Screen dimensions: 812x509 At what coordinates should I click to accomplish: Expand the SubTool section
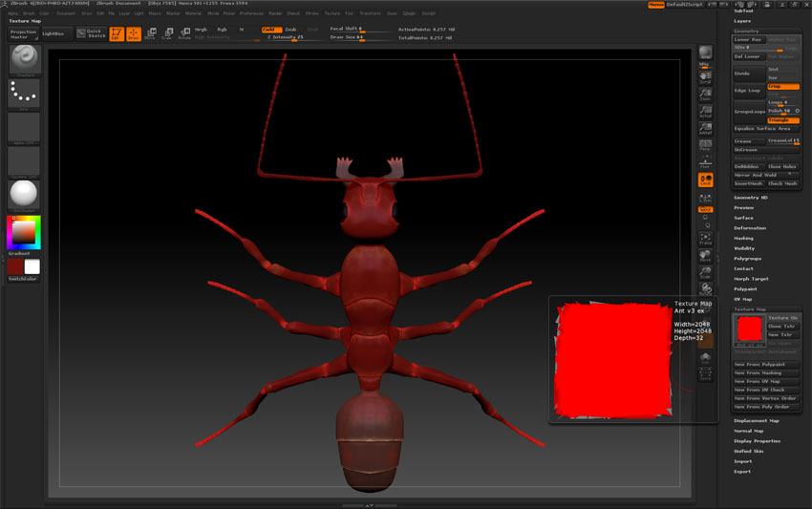coord(744,11)
